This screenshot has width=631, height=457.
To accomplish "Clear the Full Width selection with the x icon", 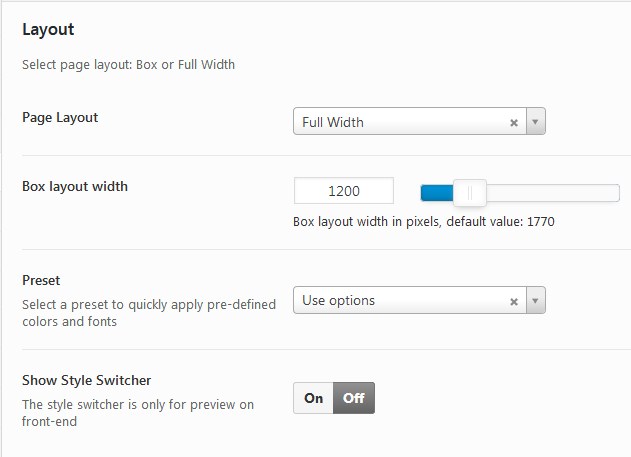I will tap(514, 123).
